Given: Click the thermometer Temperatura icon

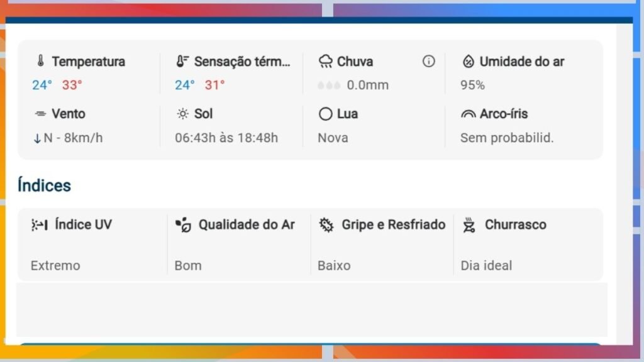Looking at the screenshot, I should pos(40,62).
